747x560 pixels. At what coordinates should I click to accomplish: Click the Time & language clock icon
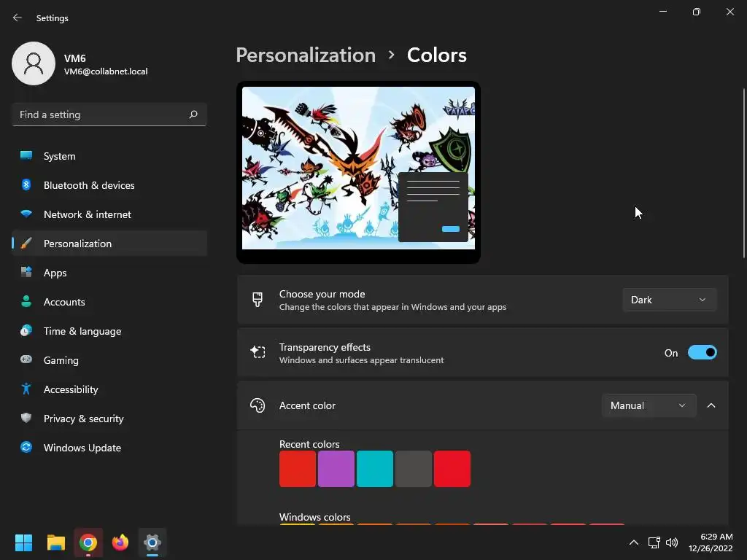pos(26,330)
